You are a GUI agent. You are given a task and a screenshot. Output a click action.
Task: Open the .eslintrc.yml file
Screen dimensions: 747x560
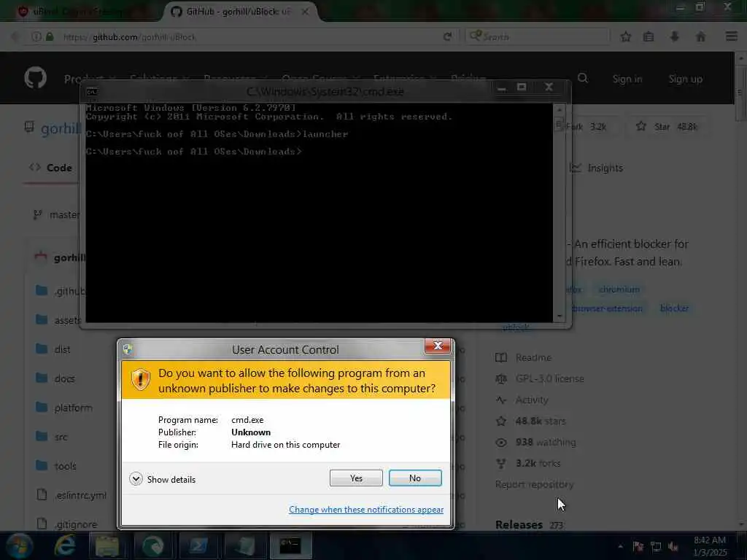(x=80, y=495)
